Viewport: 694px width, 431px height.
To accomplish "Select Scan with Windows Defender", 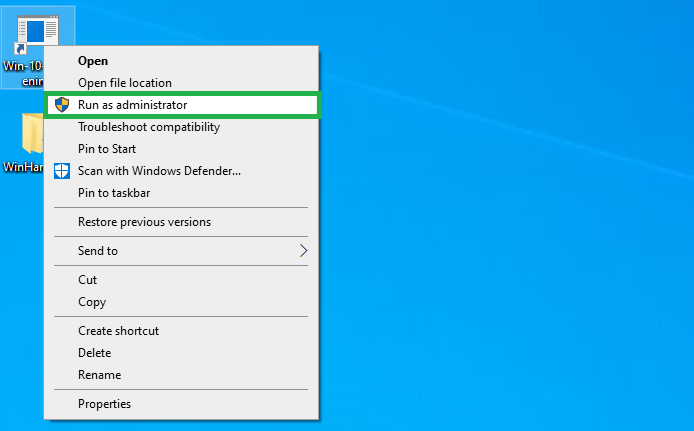I will (181, 171).
